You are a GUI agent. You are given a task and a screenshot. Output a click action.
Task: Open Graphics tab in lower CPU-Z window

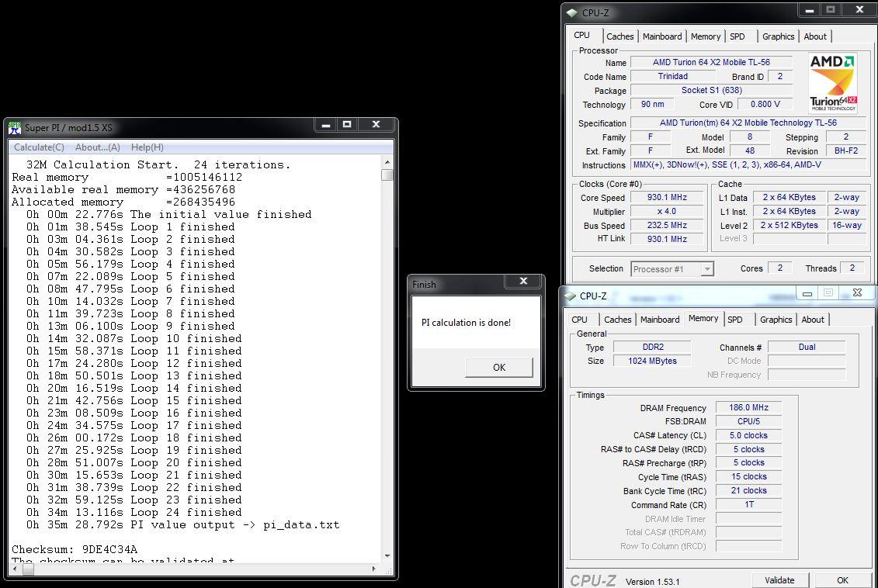[776, 320]
